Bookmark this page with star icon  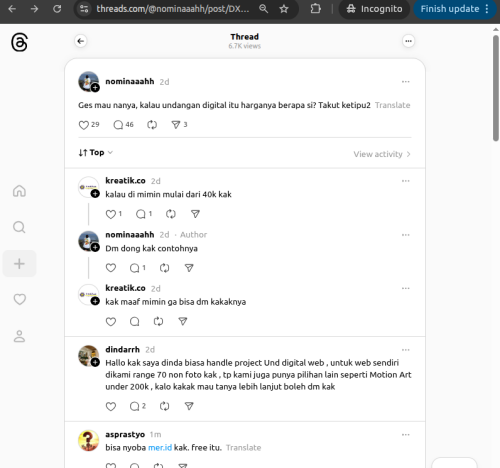[x=284, y=9]
